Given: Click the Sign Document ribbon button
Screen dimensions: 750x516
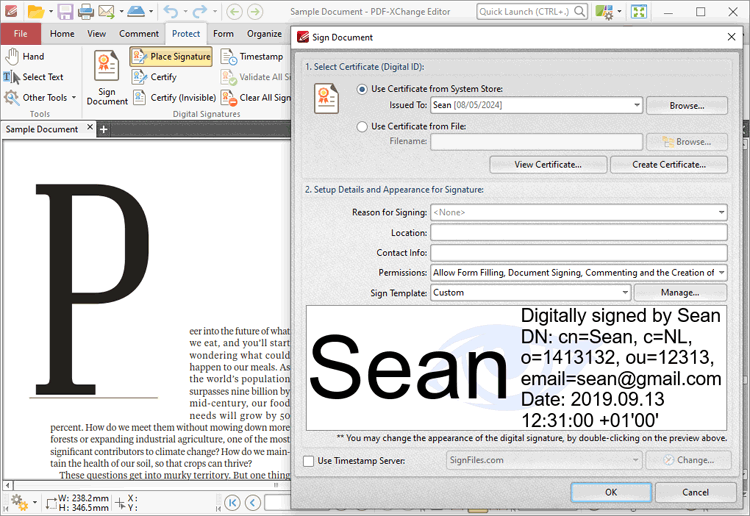Looking at the screenshot, I should coord(107,77).
